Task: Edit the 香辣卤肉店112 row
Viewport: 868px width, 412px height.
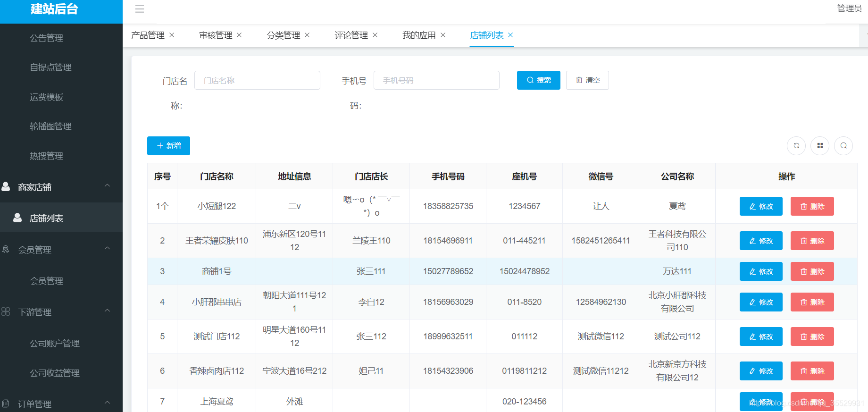Action: pos(761,371)
